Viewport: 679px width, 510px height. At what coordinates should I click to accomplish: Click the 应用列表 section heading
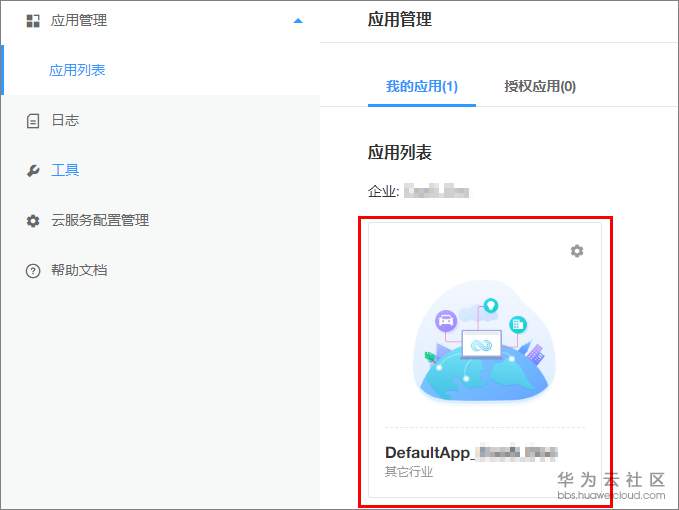pos(400,153)
